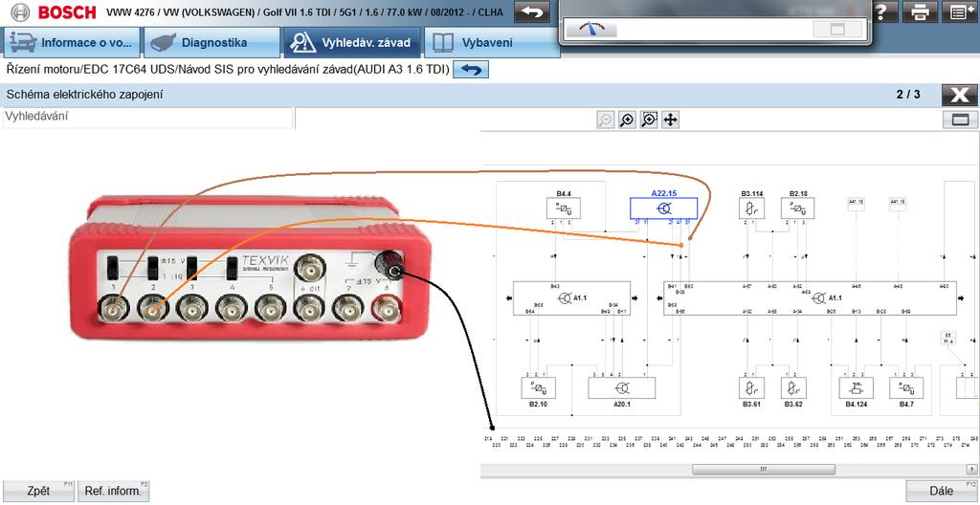Open the Vyhledáv. závad tab
This screenshot has width=980, height=505.
pyautogui.click(x=352, y=42)
